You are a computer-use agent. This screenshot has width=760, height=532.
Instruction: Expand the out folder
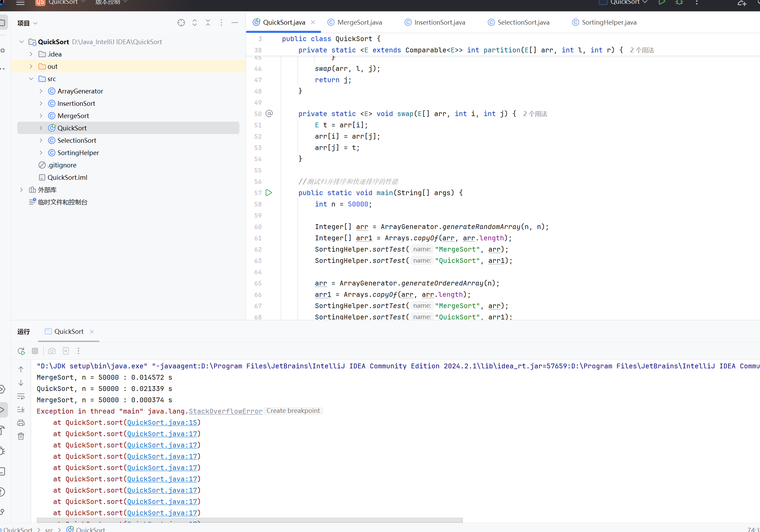pos(31,66)
